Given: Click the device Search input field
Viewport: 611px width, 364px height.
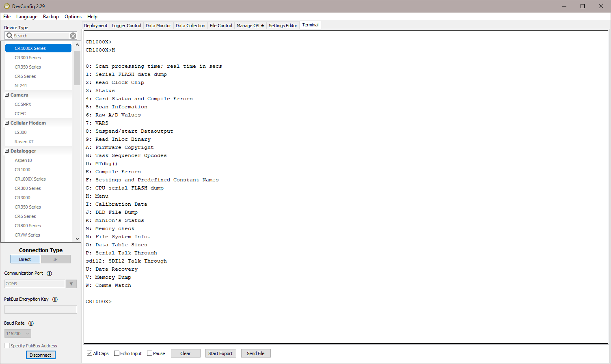Looking at the screenshot, I should point(41,36).
